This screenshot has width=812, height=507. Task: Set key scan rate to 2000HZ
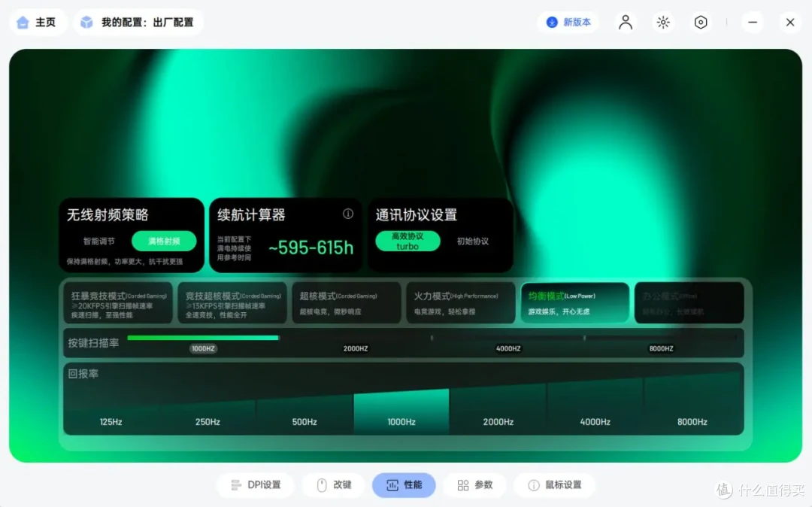[356, 348]
